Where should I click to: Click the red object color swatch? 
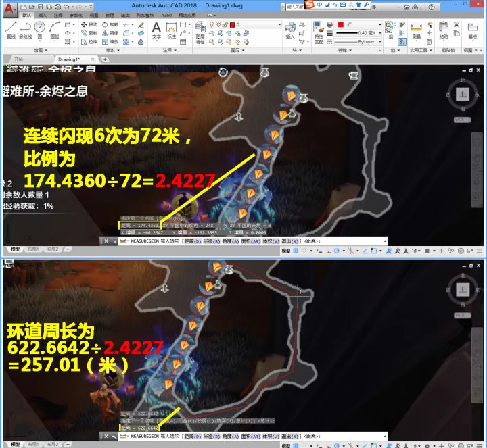point(341,24)
